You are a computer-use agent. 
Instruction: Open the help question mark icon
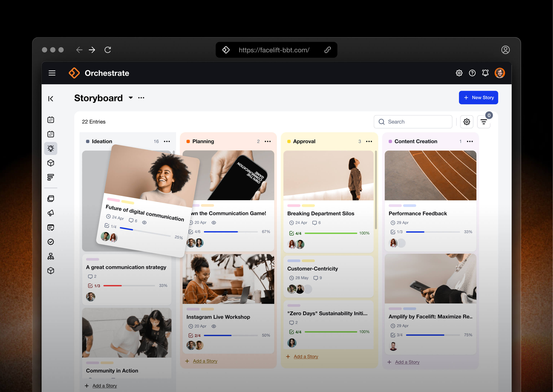(x=472, y=73)
